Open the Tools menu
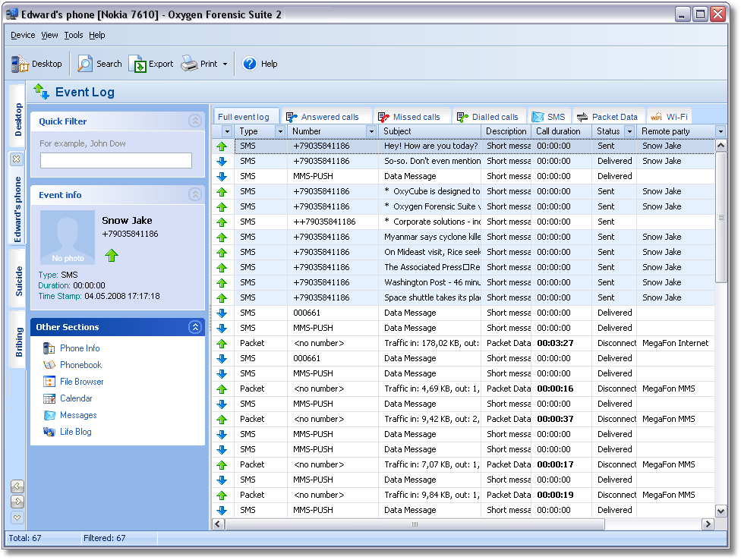741x560 pixels. click(x=74, y=35)
